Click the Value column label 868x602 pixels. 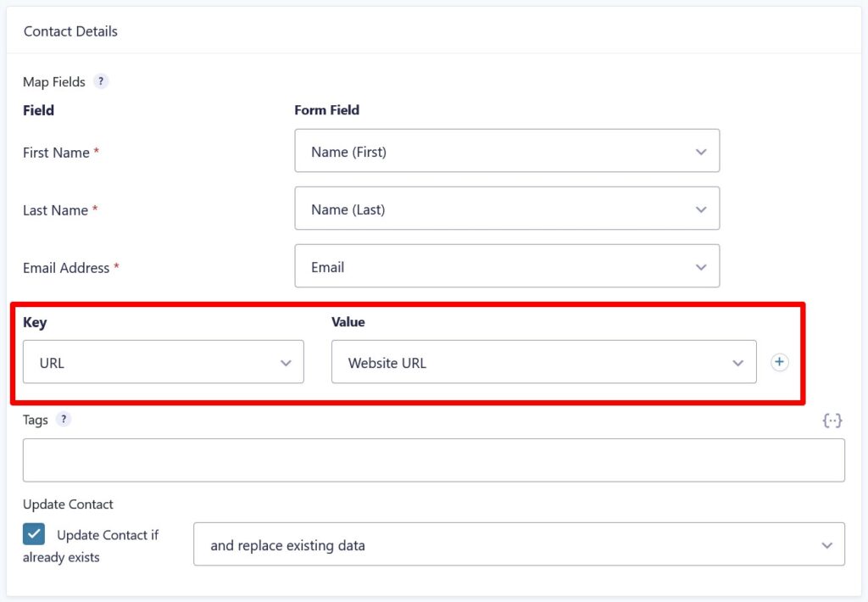coord(348,322)
